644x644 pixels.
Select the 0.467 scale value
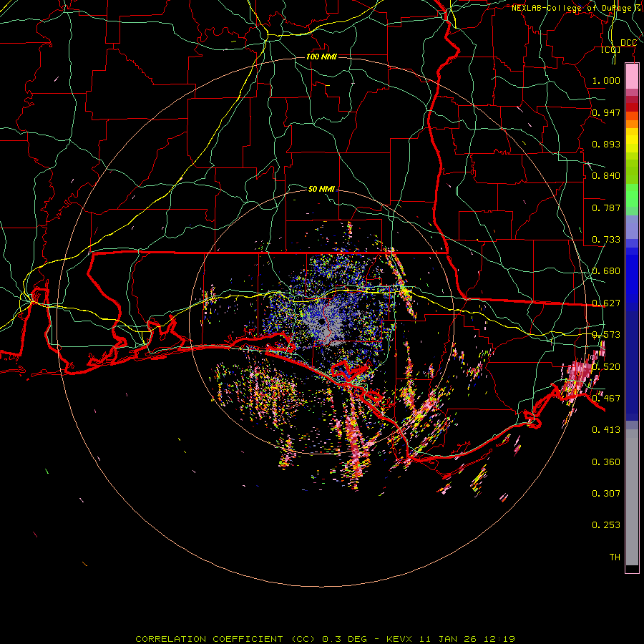coord(606,399)
